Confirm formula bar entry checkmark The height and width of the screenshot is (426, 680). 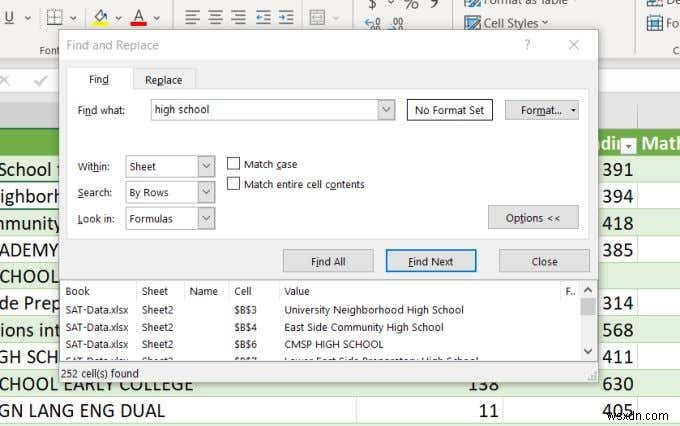point(40,81)
